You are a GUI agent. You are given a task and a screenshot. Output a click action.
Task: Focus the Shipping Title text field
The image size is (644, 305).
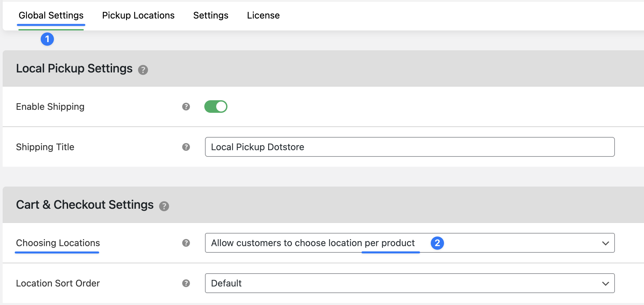409,147
